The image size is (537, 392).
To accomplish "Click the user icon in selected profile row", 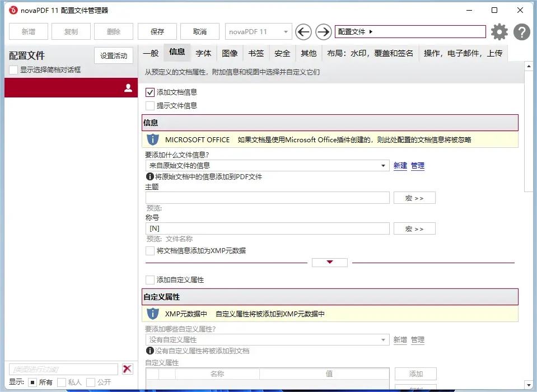I will click(x=128, y=88).
